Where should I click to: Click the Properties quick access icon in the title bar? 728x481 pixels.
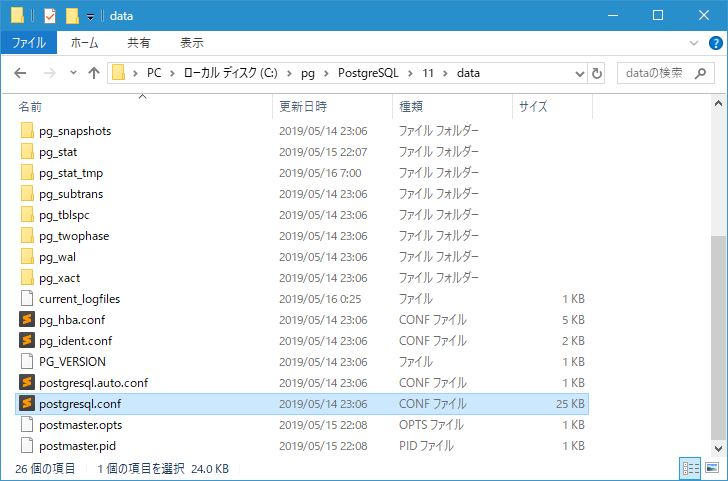click(50, 16)
